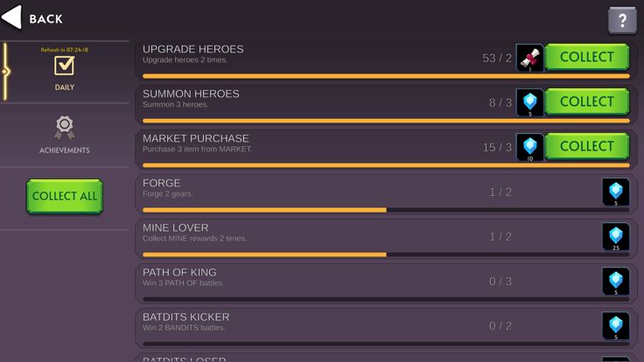Click the Path of King gem icon
644x362 pixels.
(615, 282)
